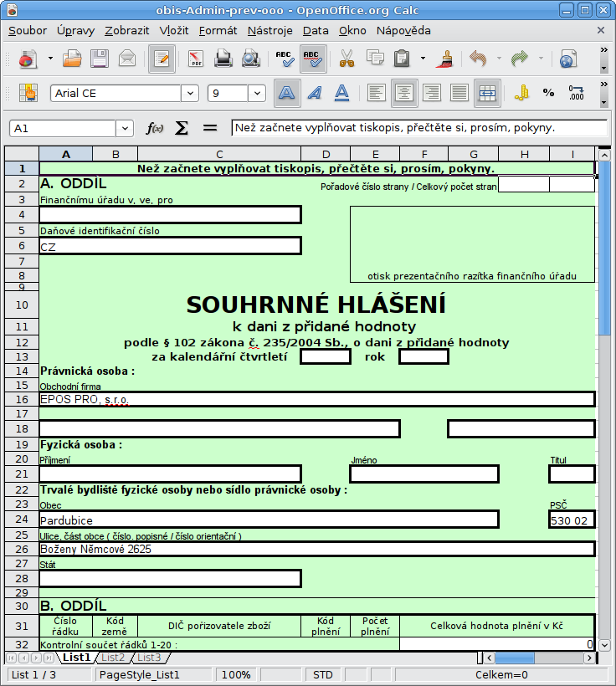This screenshot has width=616, height=686.
Task: Click the Undo arrow icon
Action: coord(478,59)
